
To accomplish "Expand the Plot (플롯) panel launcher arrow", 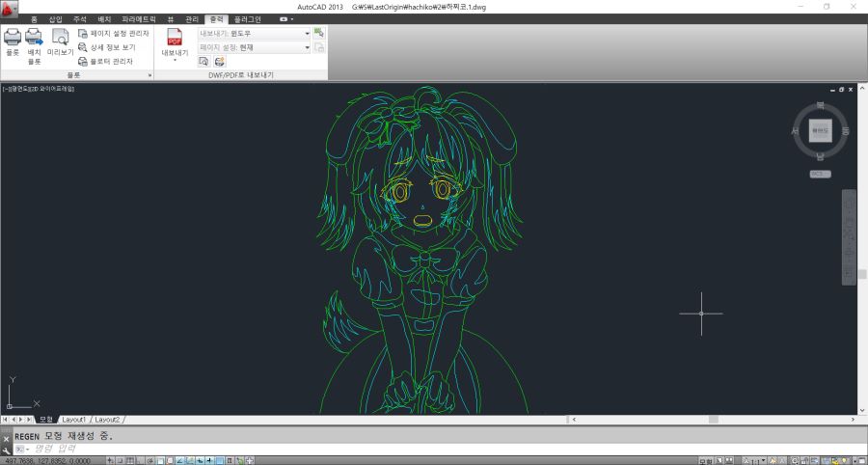I will (x=149, y=74).
